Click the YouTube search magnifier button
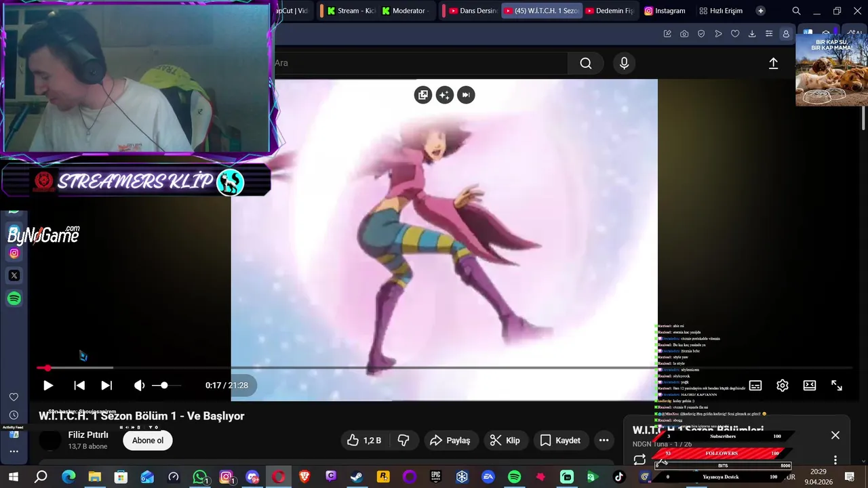The width and height of the screenshot is (868, 488). coord(586,63)
